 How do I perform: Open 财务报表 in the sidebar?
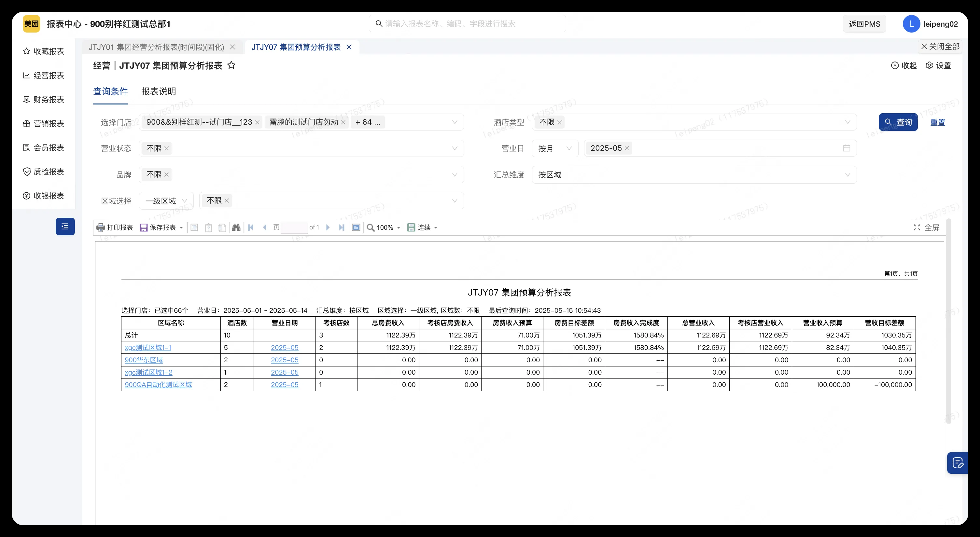44,100
